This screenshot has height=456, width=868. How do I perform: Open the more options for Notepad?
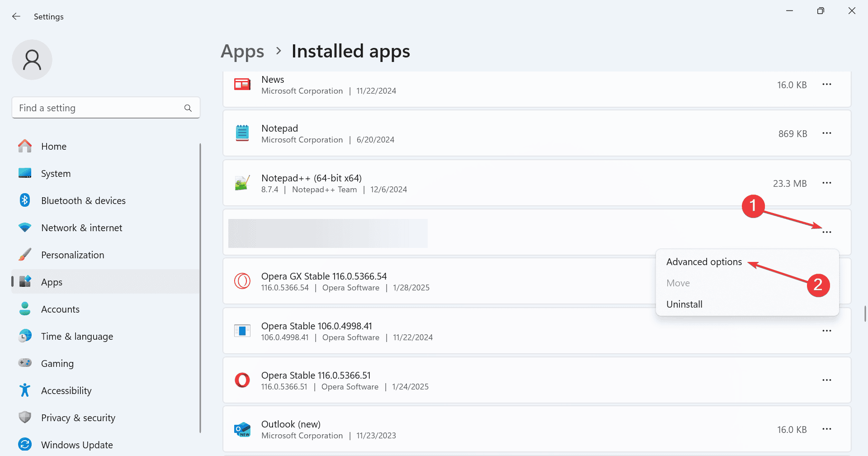[x=827, y=133]
